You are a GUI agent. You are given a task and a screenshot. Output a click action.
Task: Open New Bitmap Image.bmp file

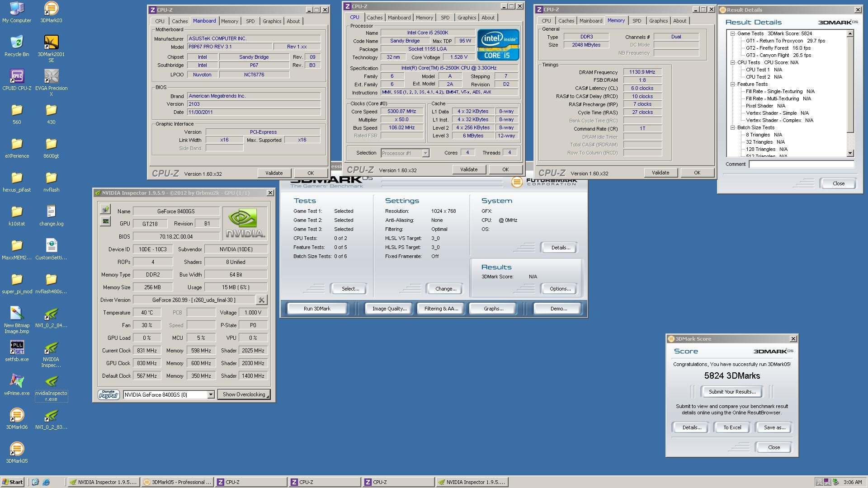point(17,320)
